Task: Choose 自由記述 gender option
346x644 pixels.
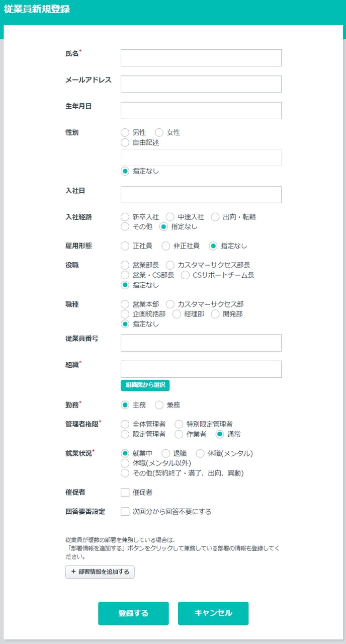Action: coord(125,142)
